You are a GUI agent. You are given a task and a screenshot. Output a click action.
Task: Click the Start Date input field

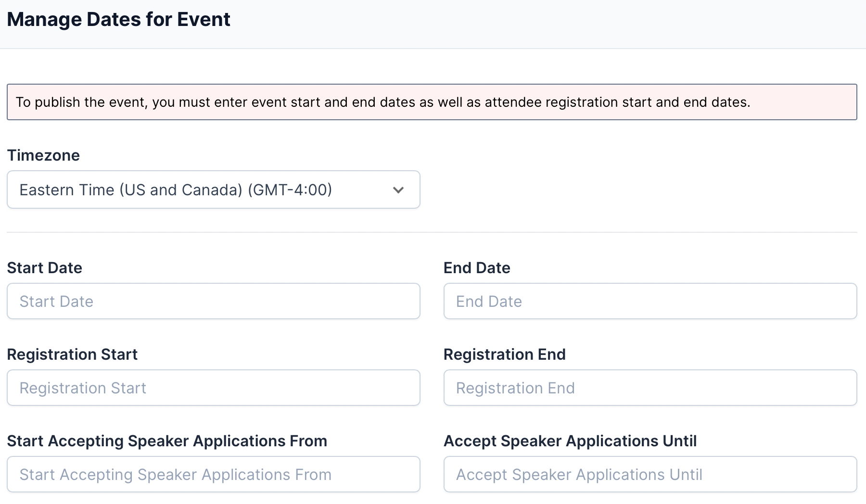tap(213, 301)
